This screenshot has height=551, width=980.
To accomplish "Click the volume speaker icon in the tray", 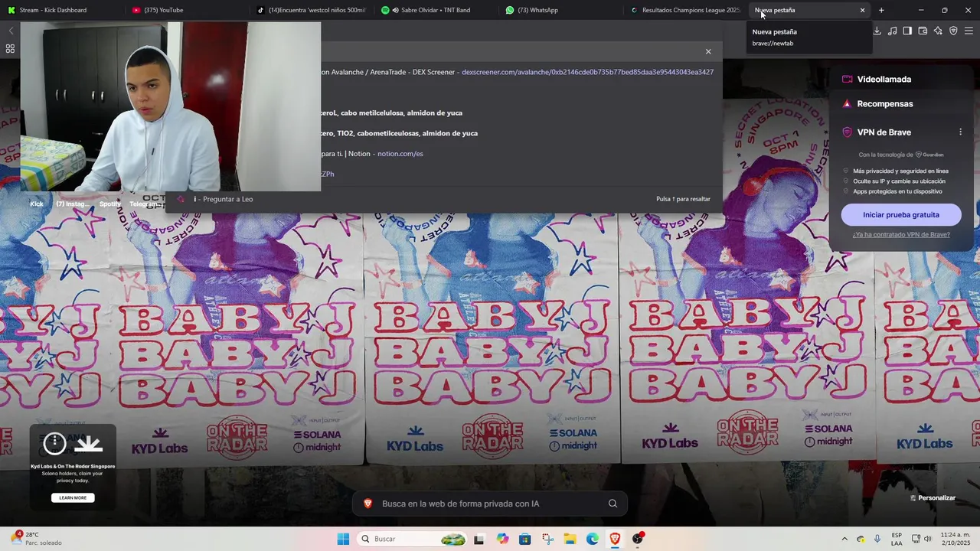I will pyautogui.click(x=928, y=539).
